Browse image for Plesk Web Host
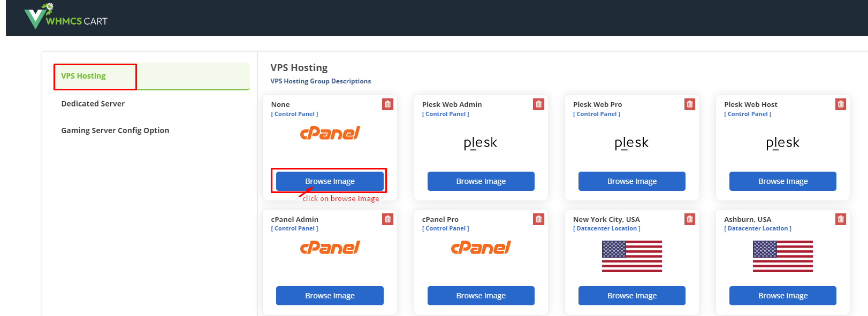This screenshot has height=316, width=868. tap(782, 181)
